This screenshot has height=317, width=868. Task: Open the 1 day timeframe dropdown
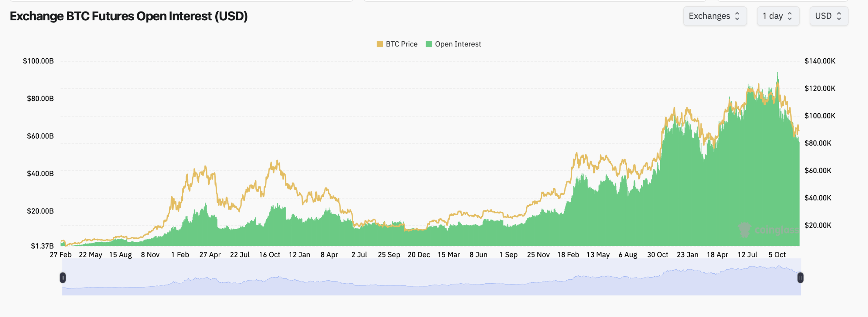[778, 16]
